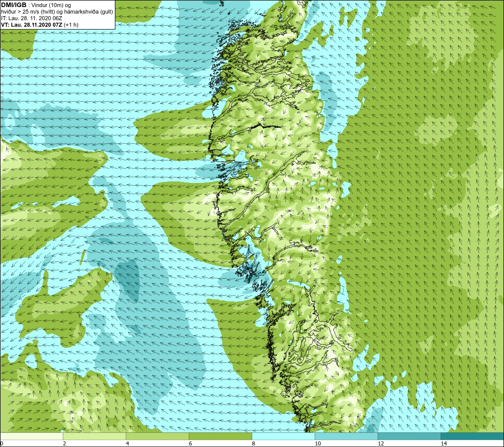Click scale label '14' on colour bar

pyautogui.click(x=444, y=443)
